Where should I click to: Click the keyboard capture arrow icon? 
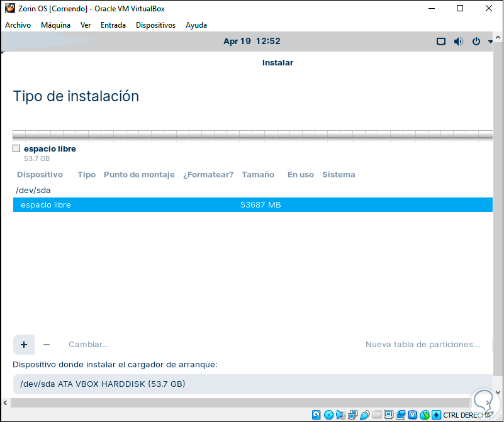click(x=436, y=415)
